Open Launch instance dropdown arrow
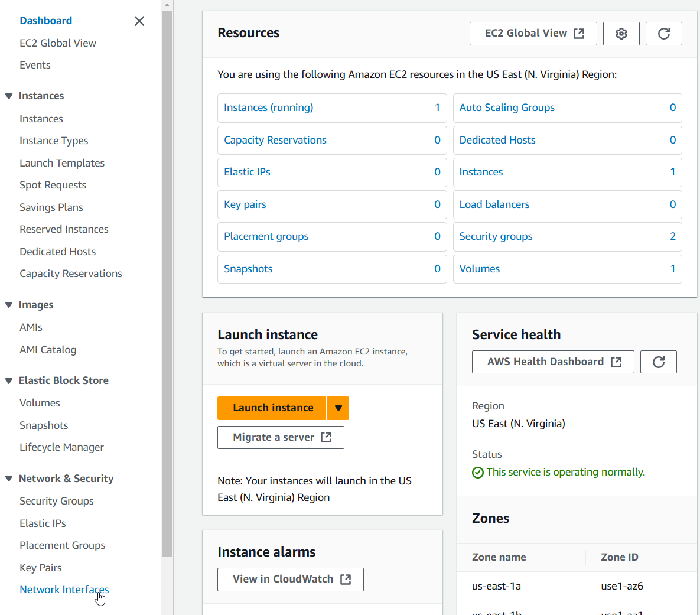The image size is (700, 615). pos(338,408)
